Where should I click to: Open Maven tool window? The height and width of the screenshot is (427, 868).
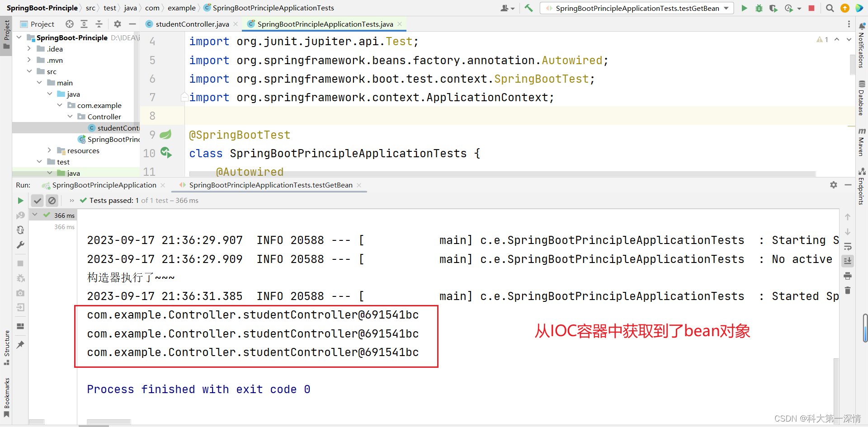(x=862, y=142)
